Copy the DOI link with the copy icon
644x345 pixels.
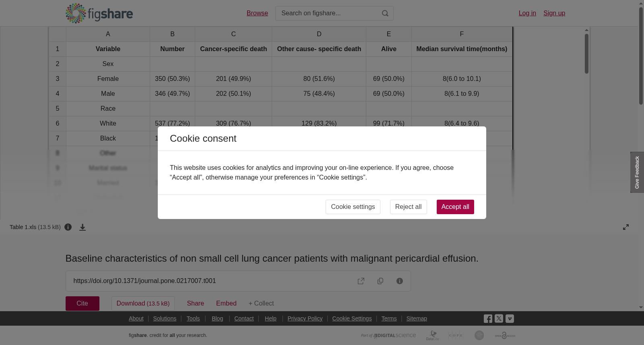click(x=380, y=281)
